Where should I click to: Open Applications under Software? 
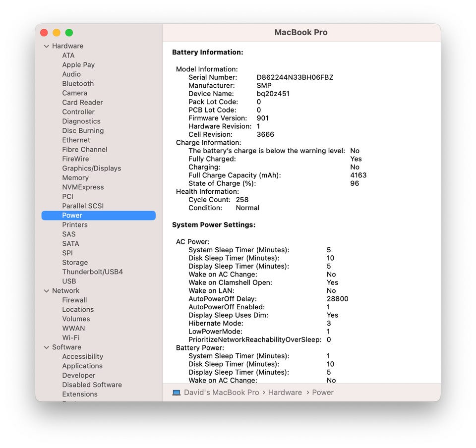click(x=82, y=366)
